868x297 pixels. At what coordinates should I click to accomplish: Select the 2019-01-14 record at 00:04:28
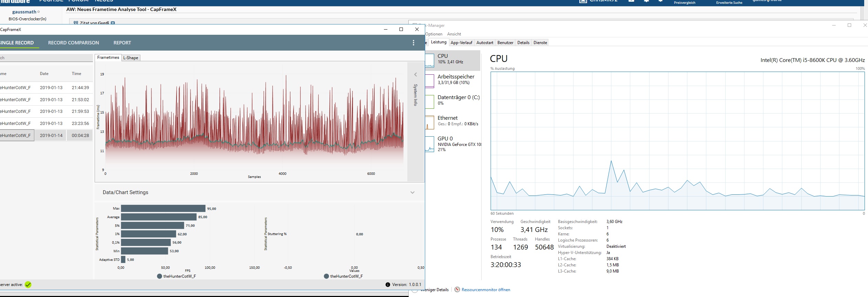point(46,136)
